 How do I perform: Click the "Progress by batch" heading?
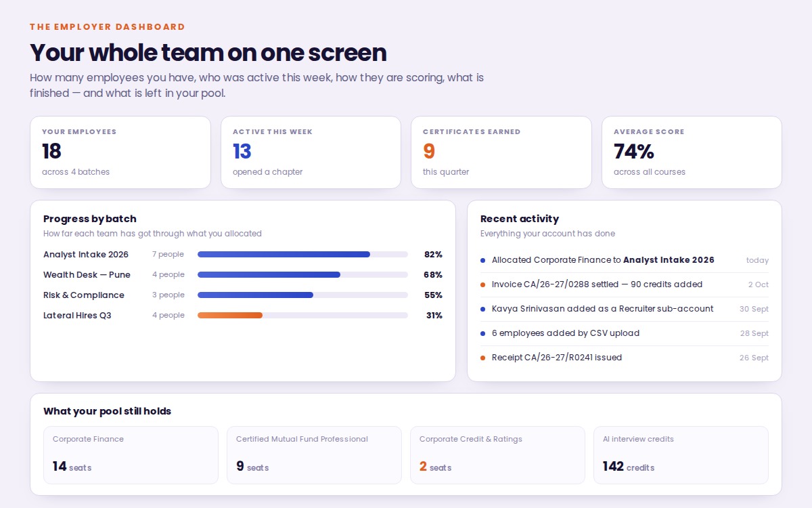point(90,219)
